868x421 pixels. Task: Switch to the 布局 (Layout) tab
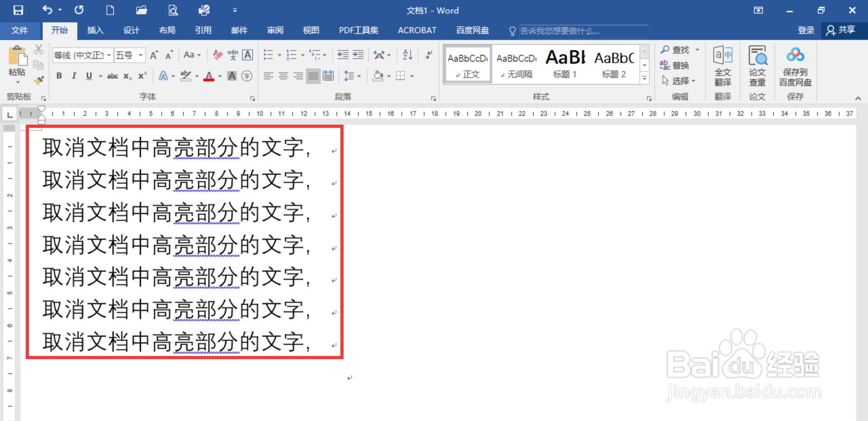point(167,30)
